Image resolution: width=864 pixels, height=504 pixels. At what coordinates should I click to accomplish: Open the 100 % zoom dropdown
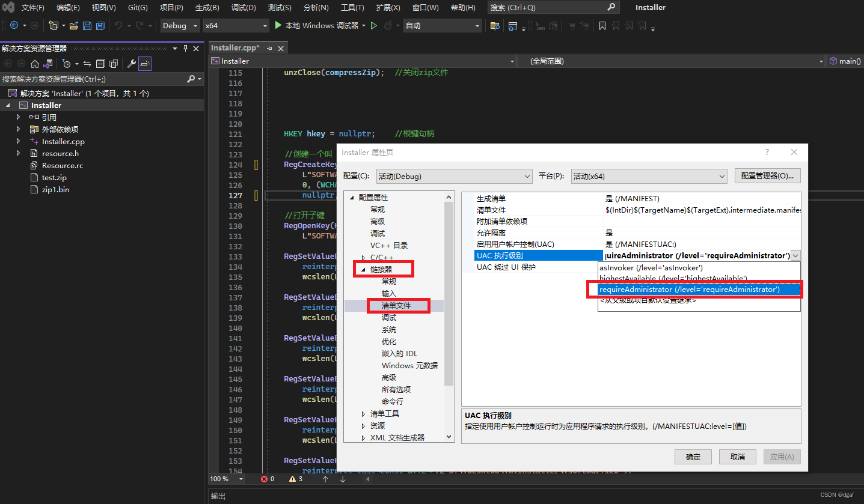coord(227,479)
